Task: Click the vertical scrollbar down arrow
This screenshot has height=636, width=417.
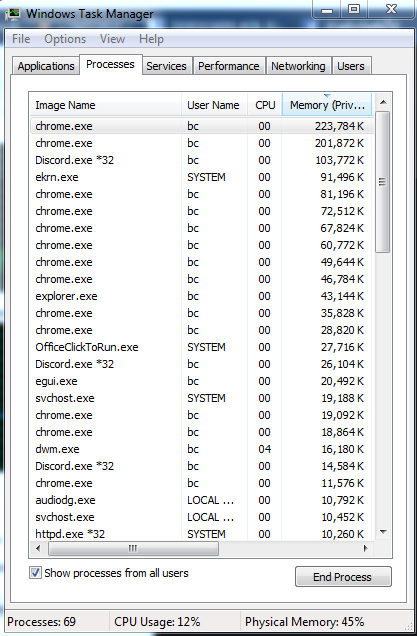Action: click(383, 531)
